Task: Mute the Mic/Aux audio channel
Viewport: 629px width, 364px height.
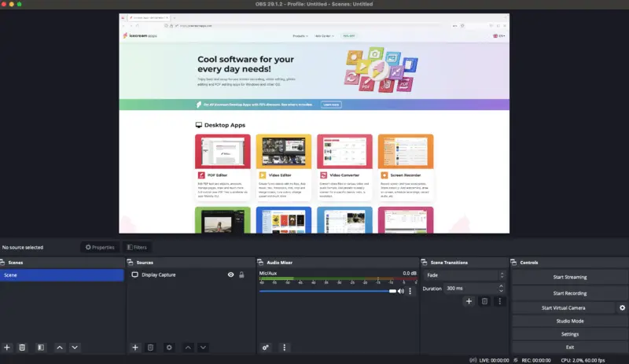Action: pyautogui.click(x=400, y=291)
